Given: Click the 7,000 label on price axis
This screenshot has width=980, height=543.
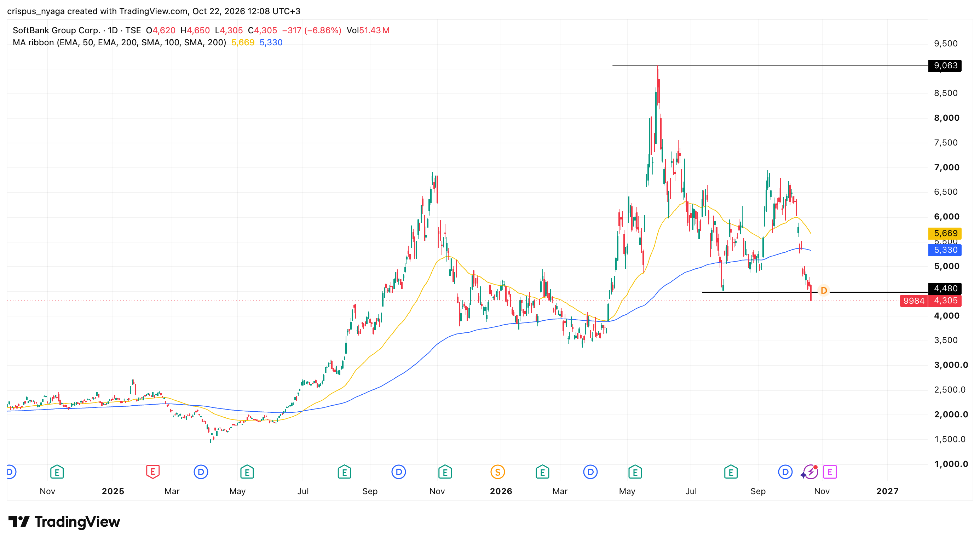Looking at the screenshot, I should pos(946,167).
